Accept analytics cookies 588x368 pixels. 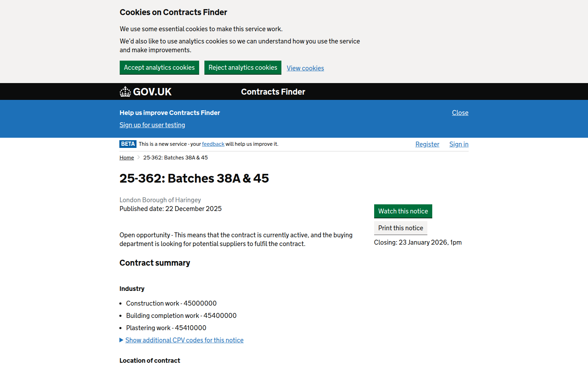(159, 68)
